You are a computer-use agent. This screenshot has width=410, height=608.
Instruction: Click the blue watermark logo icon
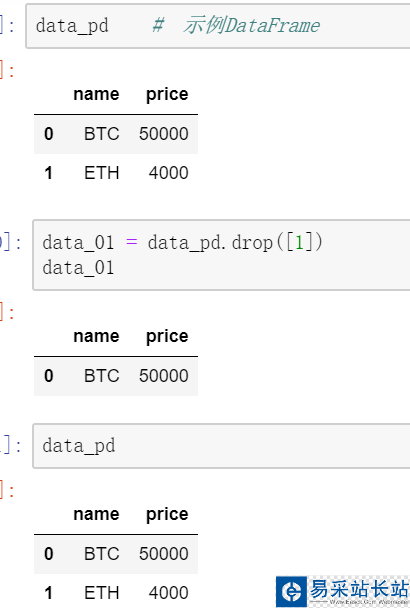[291, 592]
